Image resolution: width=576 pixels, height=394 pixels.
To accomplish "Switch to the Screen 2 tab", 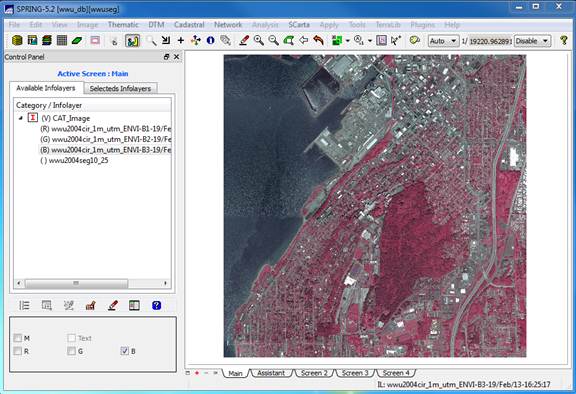I will [314, 373].
